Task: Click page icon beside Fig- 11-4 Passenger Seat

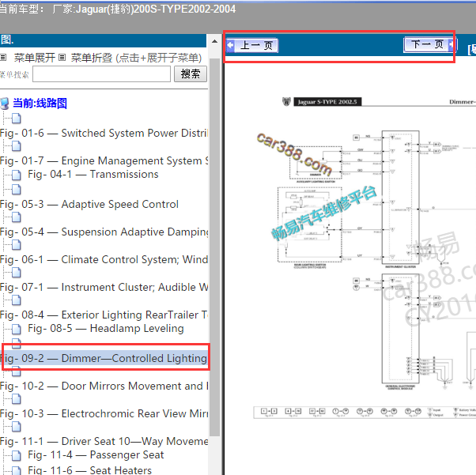Action: (x=17, y=455)
